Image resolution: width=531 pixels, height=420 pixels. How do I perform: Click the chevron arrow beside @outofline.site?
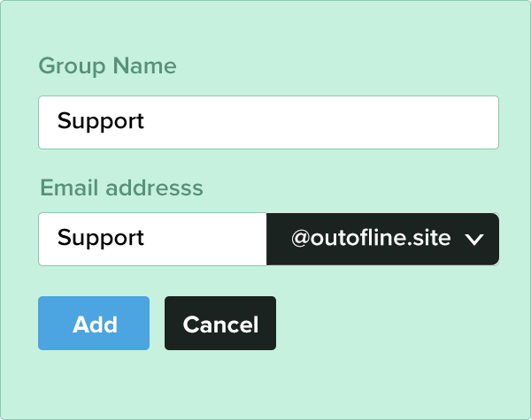point(473,239)
